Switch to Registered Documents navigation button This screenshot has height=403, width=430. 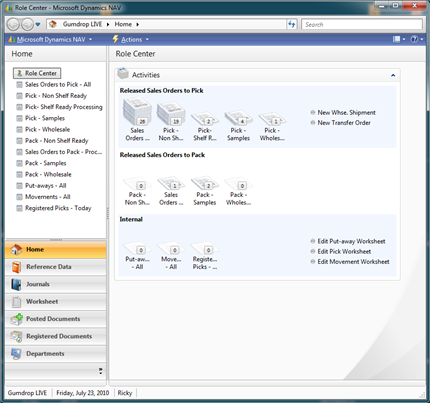(x=56, y=336)
